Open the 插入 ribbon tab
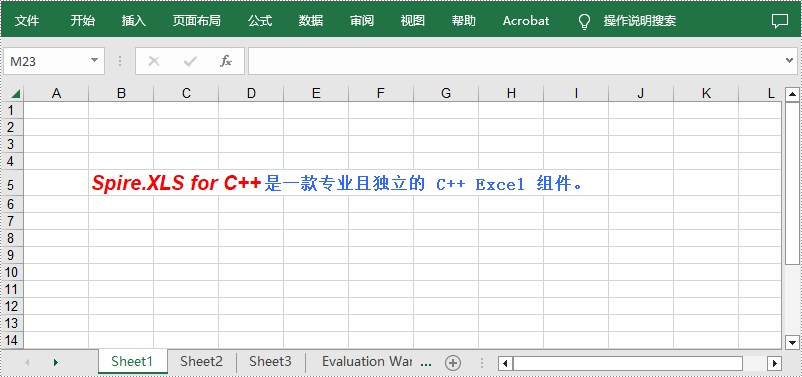802x377 pixels. point(133,20)
